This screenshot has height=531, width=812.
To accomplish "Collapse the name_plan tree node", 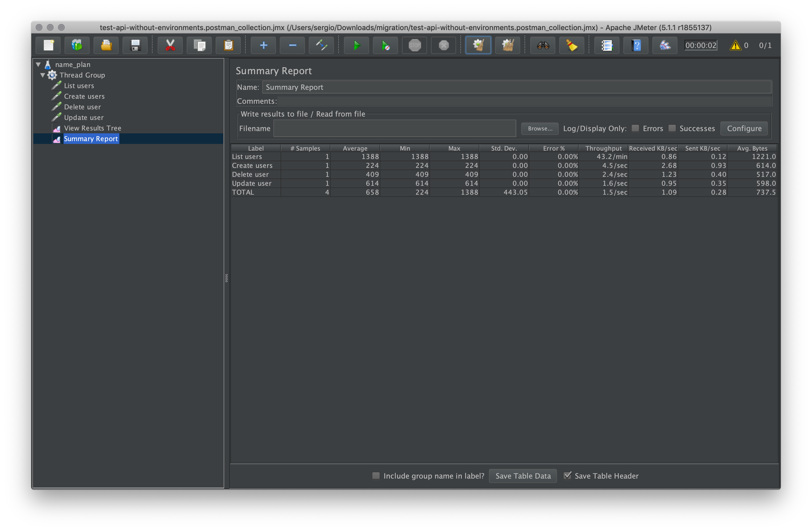I will tap(38, 64).
